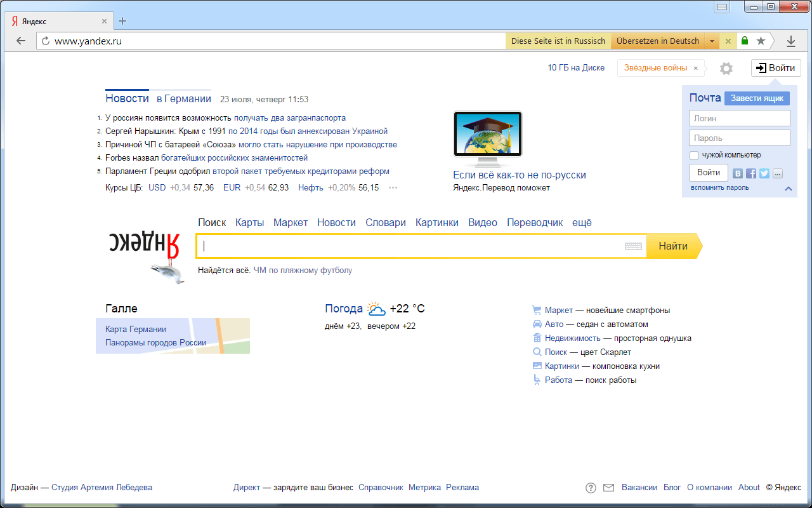Open the 10 ГБ на Диске link
812x508 pixels.
576,68
